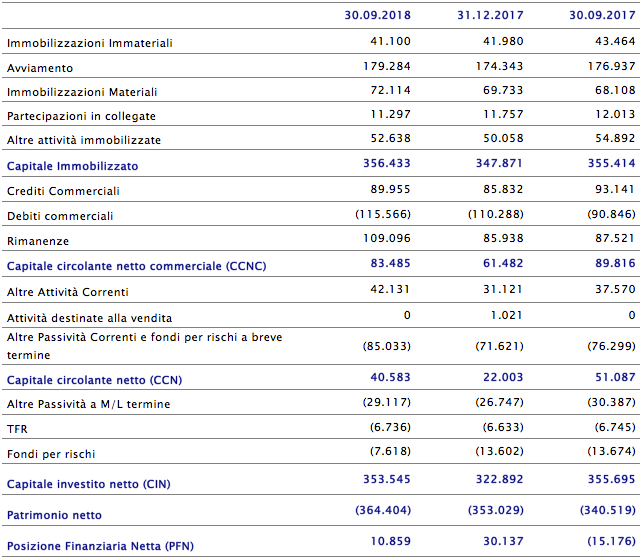The height and width of the screenshot is (559, 643).
Task: Select the Rimanenze value 109.096
Action: [x=387, y=240]
